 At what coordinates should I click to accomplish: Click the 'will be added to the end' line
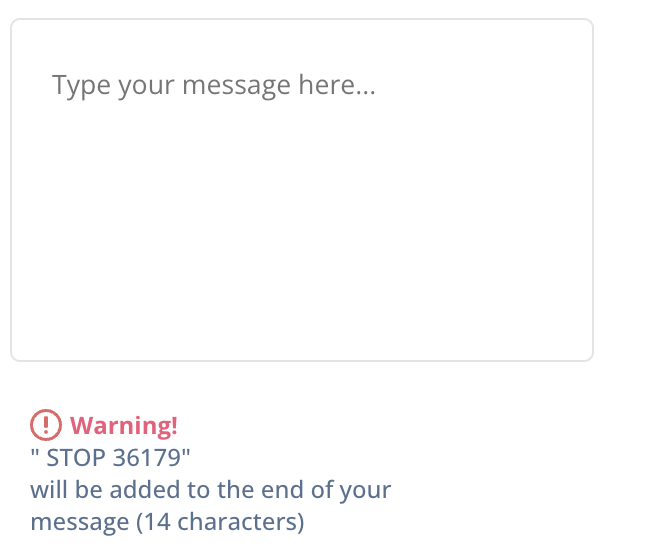pos(211,490)
